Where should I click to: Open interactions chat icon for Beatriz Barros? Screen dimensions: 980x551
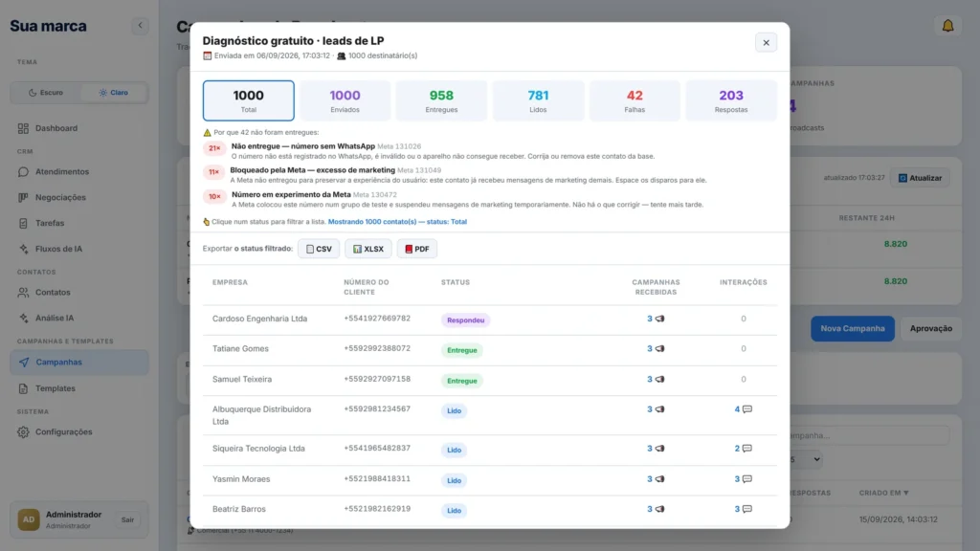click(746, 509)
